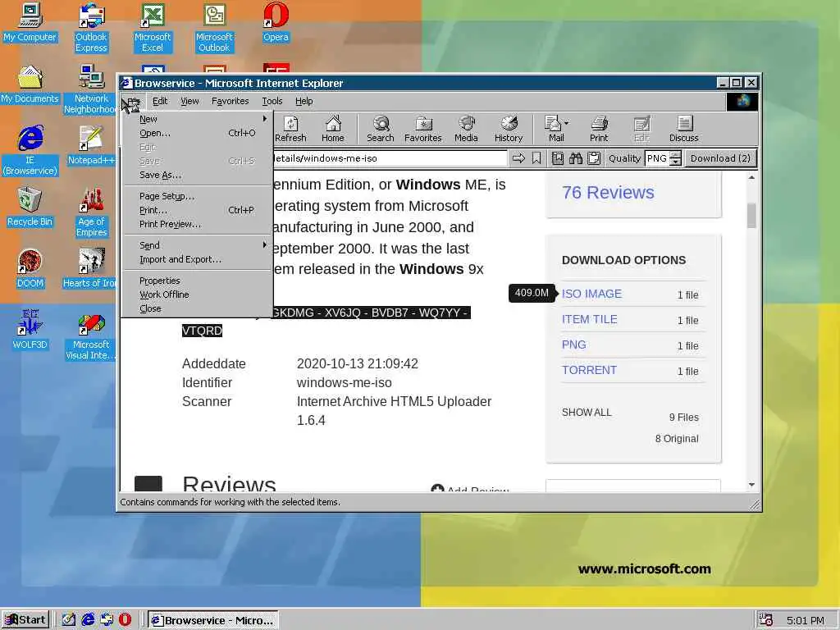Screen dimensions: 840x630
Task: Open the View menu
Action: [x=189, y=101]
